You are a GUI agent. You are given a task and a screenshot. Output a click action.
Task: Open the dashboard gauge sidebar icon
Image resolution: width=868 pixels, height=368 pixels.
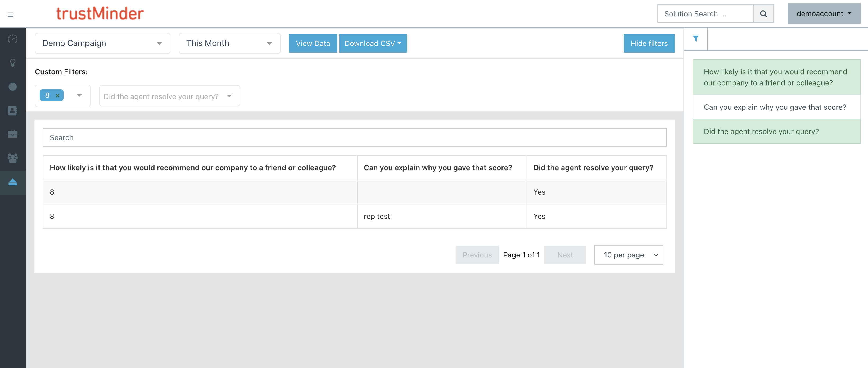(13, 39)
